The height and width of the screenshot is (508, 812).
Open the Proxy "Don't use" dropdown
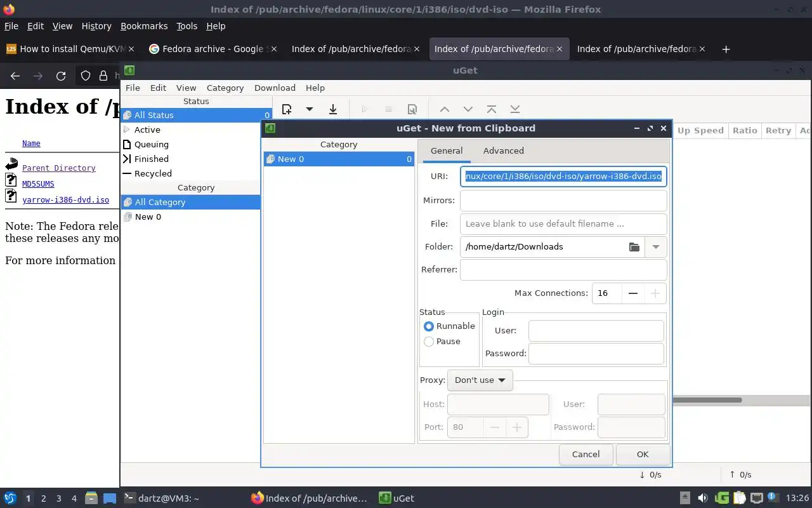pyautogui.click(x=480, y=380)
